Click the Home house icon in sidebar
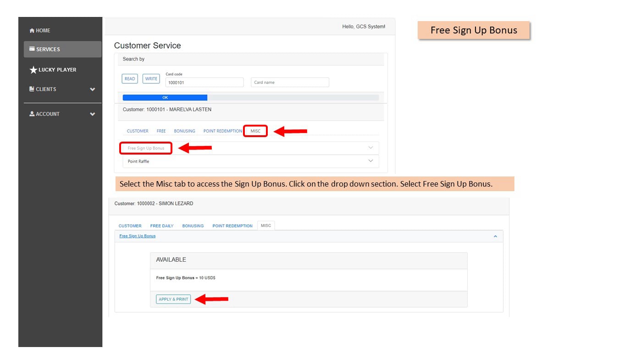Screen dimensions: 624x364 [32, 31]
